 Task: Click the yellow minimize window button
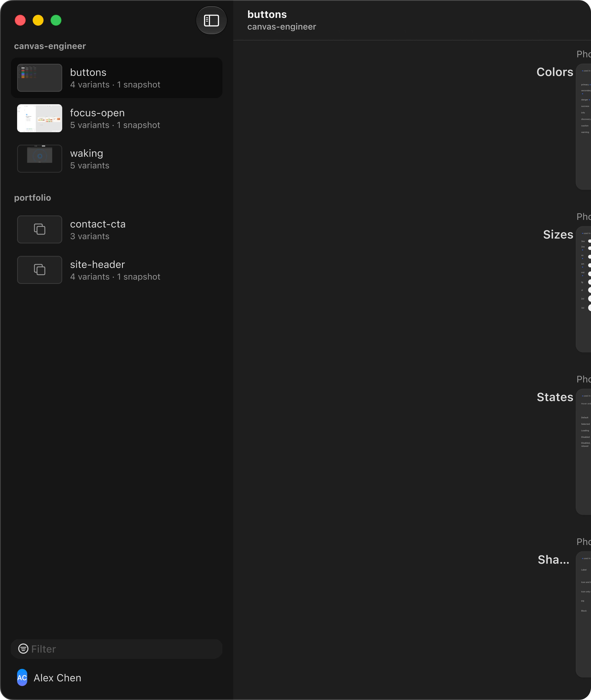[38, 20]
